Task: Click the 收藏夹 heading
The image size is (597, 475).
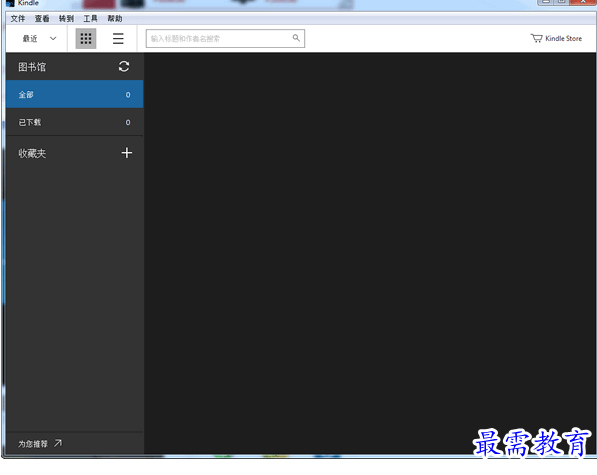Action: pyautogui.click(x=32, y=153)
